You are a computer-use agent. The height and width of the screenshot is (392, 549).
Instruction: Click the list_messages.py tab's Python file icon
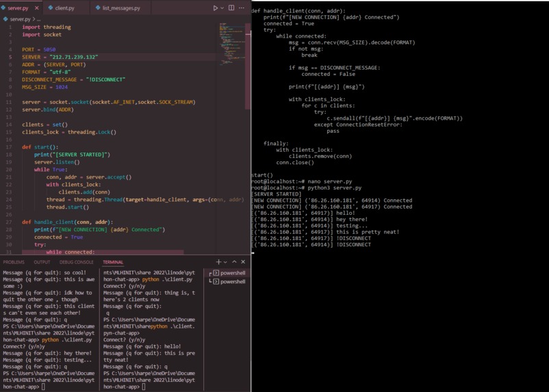click(x=98, y=8)
